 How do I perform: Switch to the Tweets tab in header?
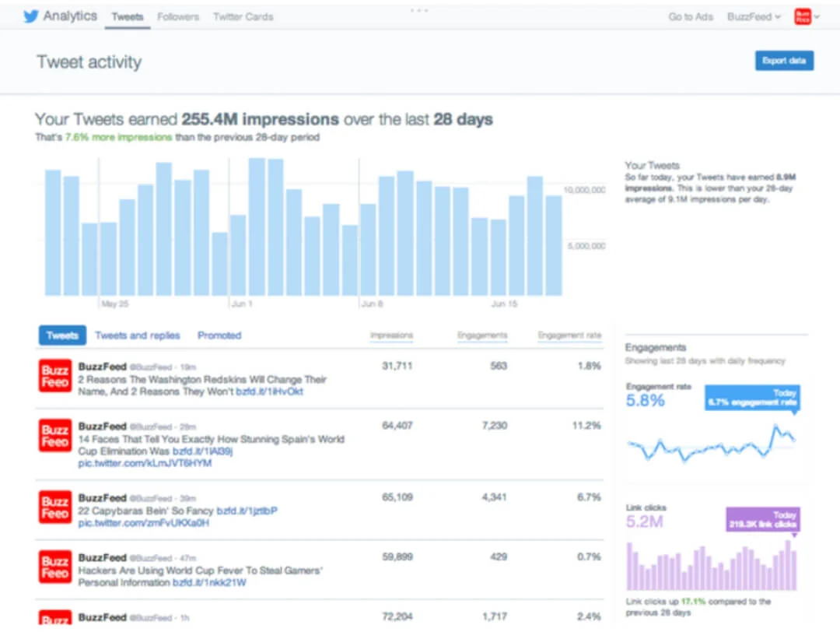[128, 16]
